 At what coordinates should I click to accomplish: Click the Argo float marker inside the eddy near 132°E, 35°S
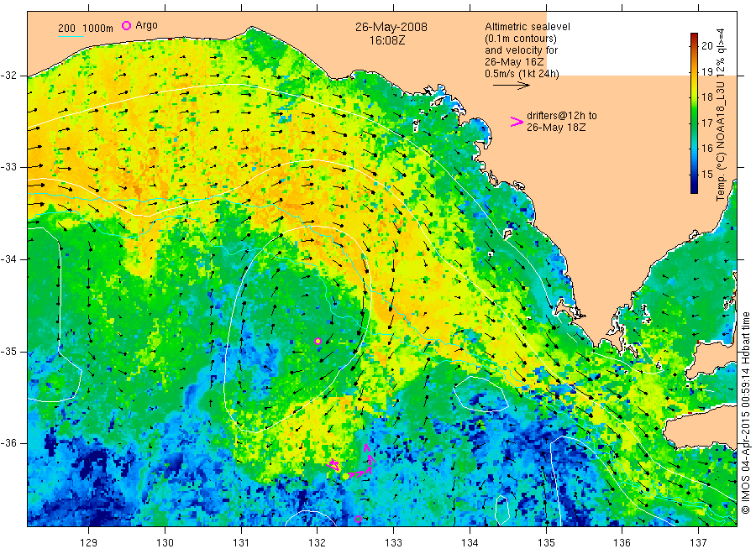tap(318, 341)
